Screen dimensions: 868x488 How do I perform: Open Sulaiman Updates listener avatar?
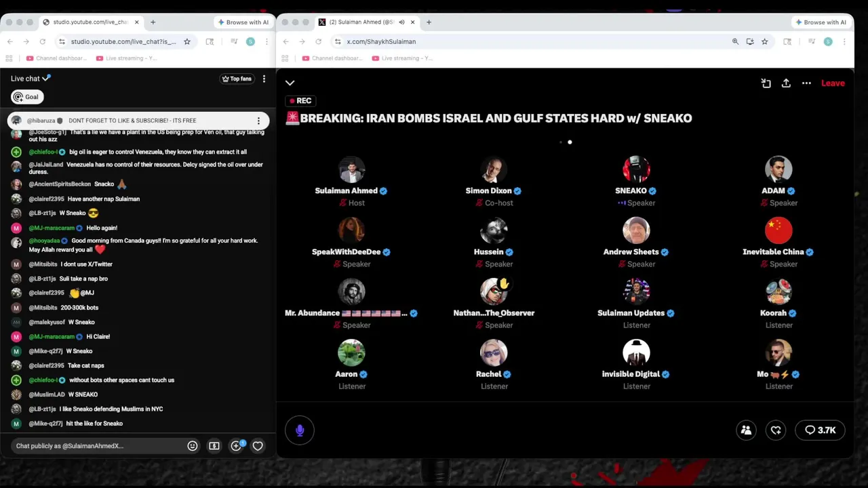[636, 291]
